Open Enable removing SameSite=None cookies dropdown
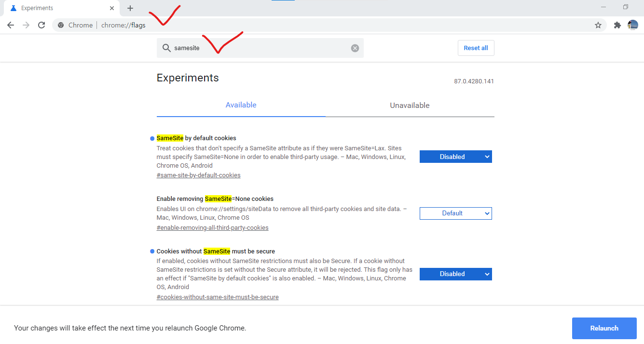The image size is (644, 344). [x=456, y=213]
